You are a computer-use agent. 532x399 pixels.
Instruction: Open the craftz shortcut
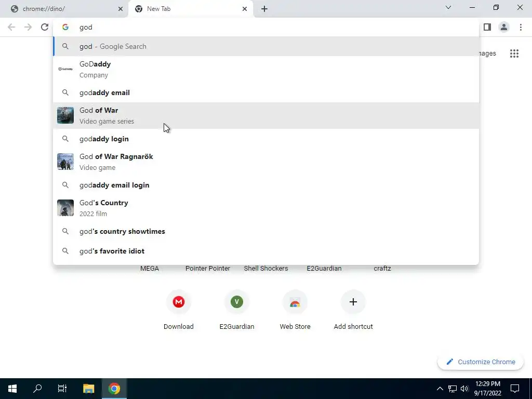pyautogui.click(x=382, y=269)
